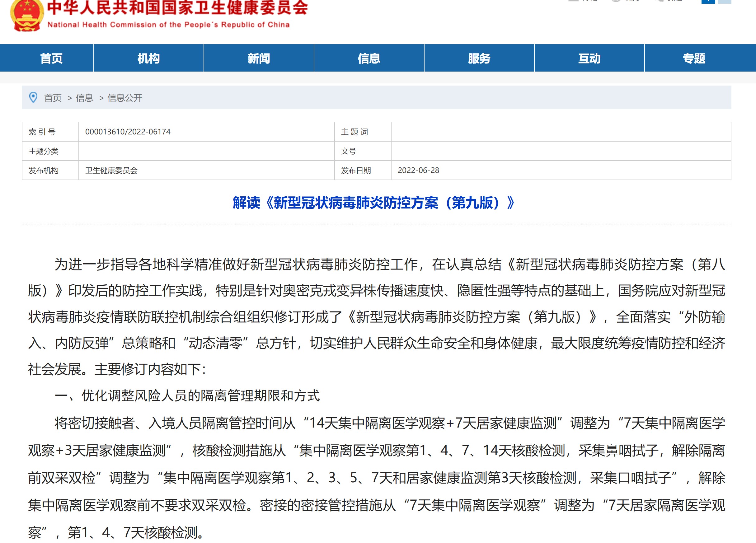Click the breadcrumb location pin icon
The image size is (756, 543).
tap(33, 97)
